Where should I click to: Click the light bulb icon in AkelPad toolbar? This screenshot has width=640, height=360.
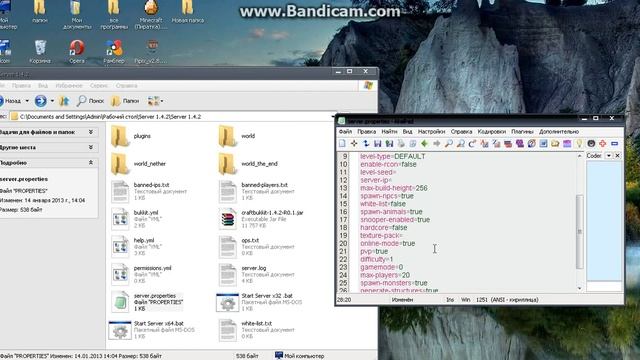coord(579,144)
